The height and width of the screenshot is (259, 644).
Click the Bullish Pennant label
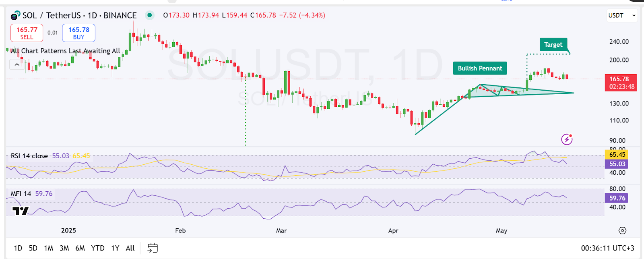480,68
